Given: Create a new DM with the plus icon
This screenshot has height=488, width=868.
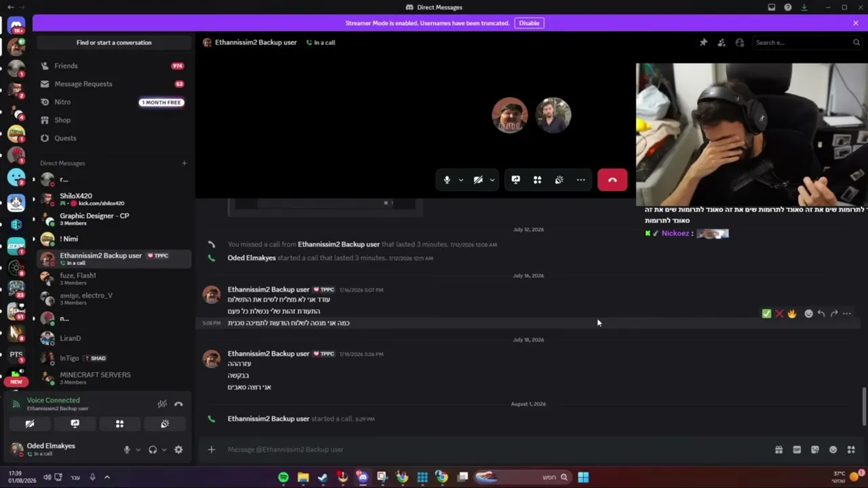Looking at the screenshot, I should coord(184,163).
